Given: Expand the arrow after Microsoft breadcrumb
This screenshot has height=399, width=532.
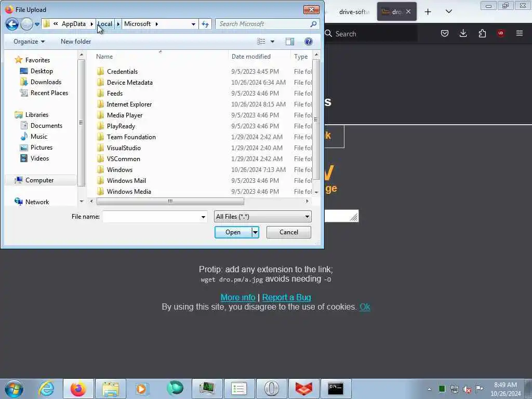Looking at the screenshot, I should click(156, 24).
